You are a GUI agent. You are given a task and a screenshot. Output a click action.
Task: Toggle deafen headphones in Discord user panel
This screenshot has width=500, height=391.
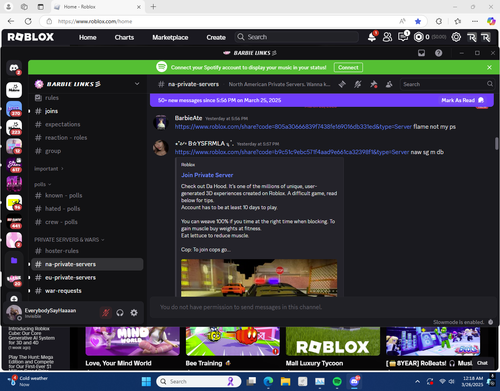(120, 313)
